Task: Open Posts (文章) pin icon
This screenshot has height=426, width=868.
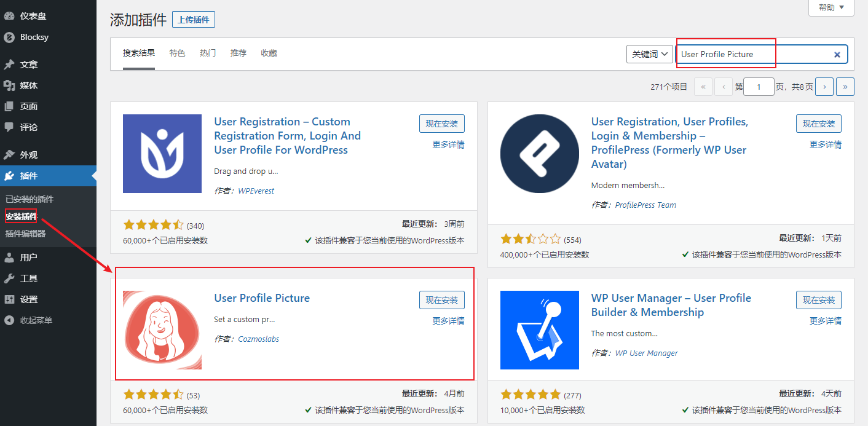Action: (x=9, y=65)
